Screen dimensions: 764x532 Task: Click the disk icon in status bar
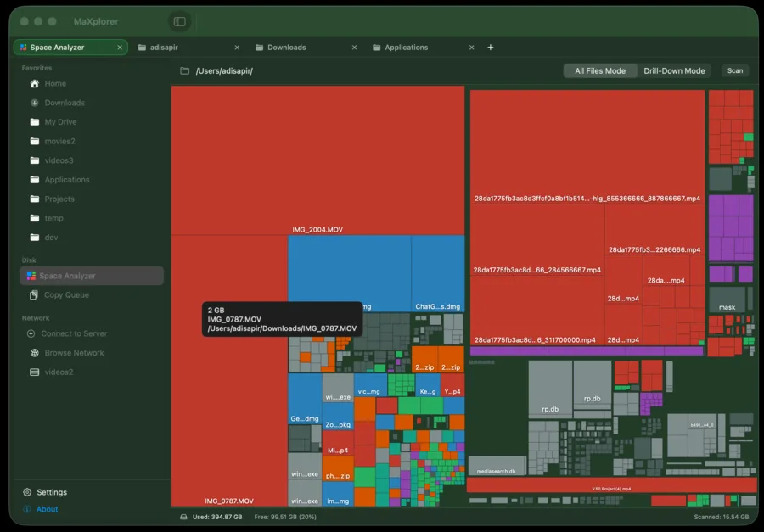[183, 517]
